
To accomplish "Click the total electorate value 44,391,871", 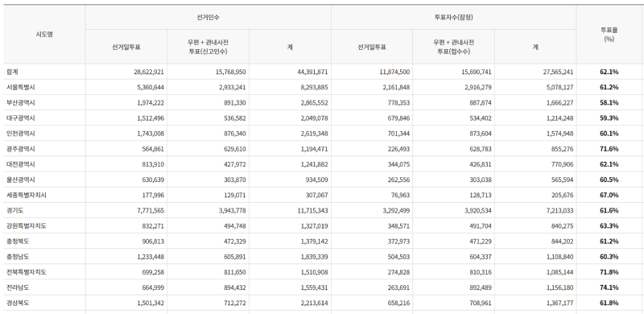I will (312, 72).
